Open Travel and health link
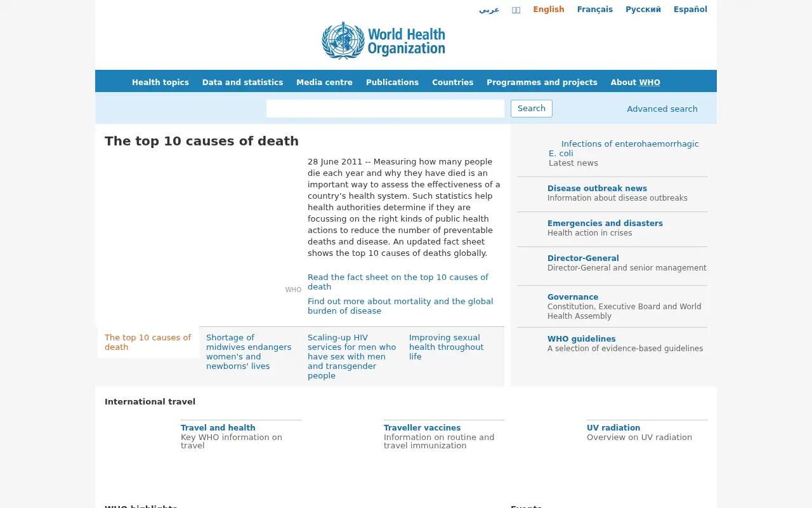Viewport: 812px width, 508px height. coord(218,428)
